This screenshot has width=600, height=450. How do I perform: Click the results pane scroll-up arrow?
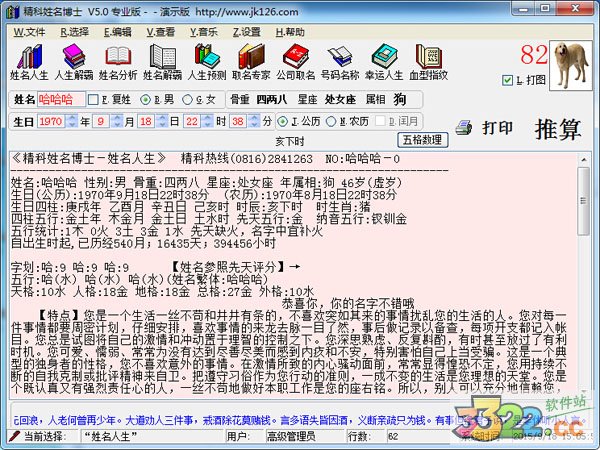(584, 159)
